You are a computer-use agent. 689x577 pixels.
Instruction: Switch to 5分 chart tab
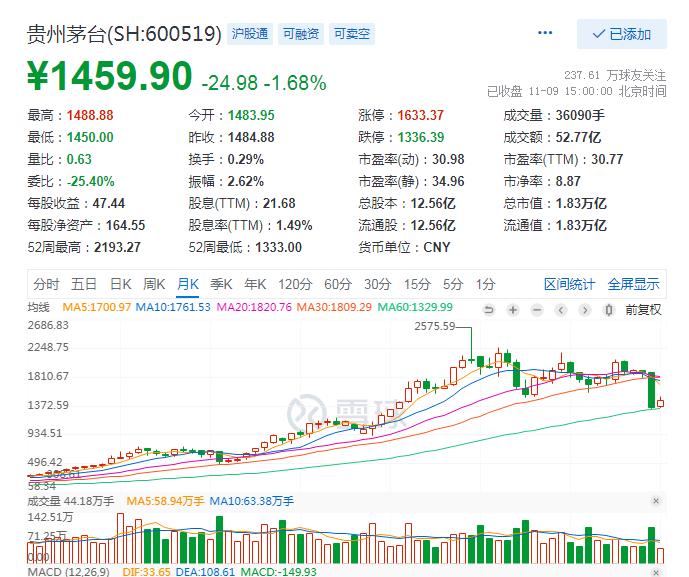453,284
